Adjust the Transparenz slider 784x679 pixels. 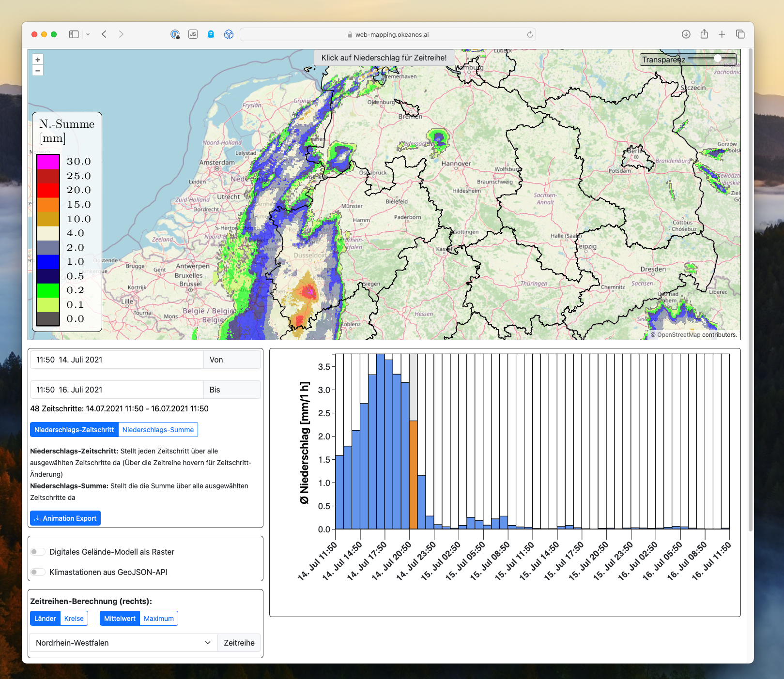(x=717, y=58)
